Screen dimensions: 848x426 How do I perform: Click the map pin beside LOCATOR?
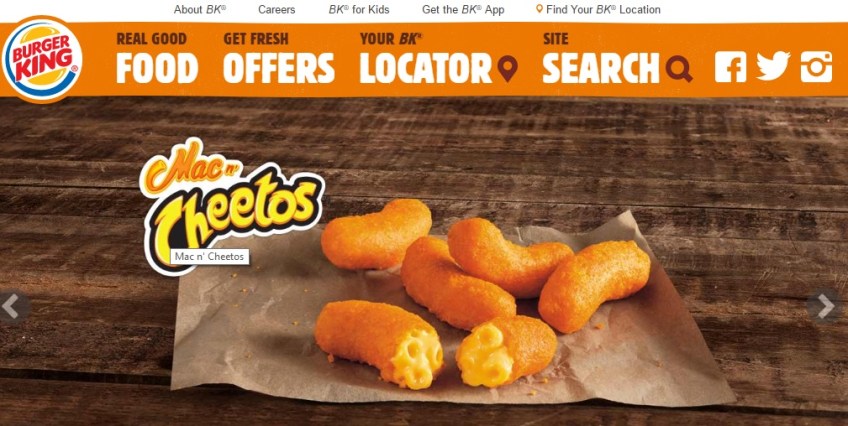507,69
